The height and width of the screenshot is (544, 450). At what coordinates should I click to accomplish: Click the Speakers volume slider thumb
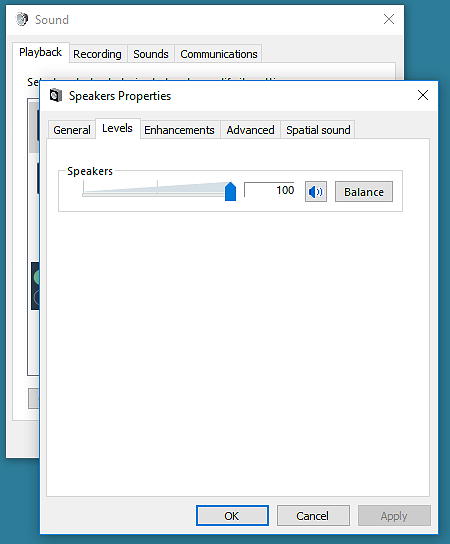click(230, 191)
